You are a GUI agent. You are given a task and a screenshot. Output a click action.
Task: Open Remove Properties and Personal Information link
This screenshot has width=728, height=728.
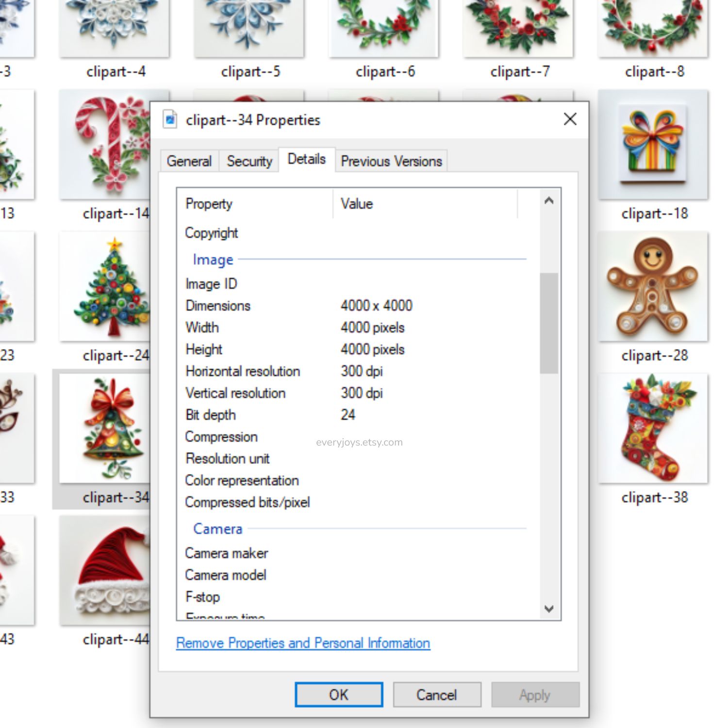(x=303, y=643)
